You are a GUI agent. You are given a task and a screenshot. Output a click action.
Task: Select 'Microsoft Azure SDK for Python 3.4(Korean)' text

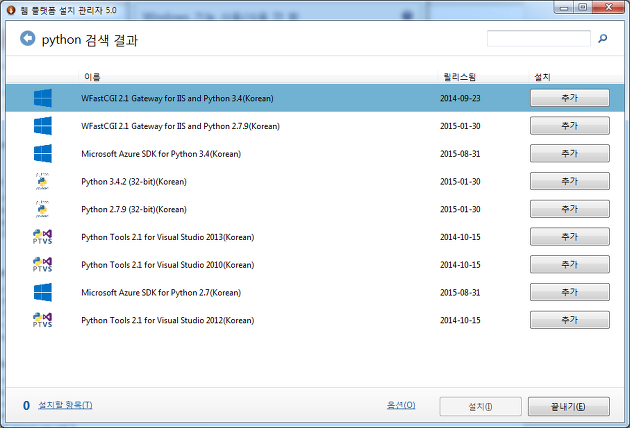coord(161,154)
